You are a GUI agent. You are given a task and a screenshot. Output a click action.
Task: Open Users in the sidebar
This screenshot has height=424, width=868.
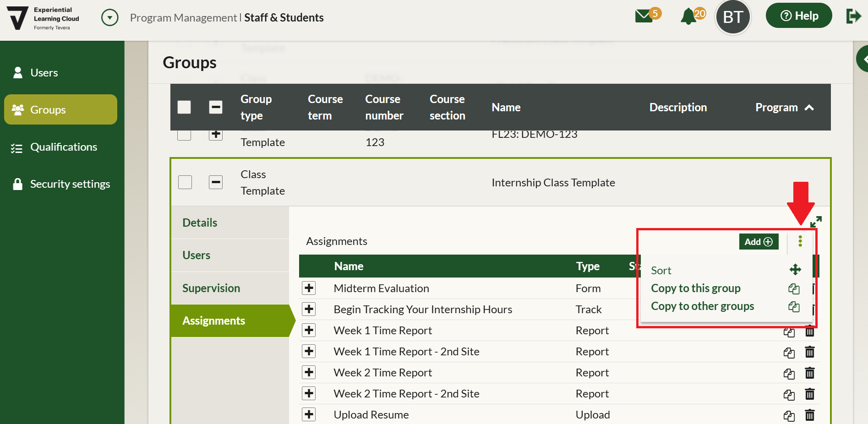pos(60,72)
